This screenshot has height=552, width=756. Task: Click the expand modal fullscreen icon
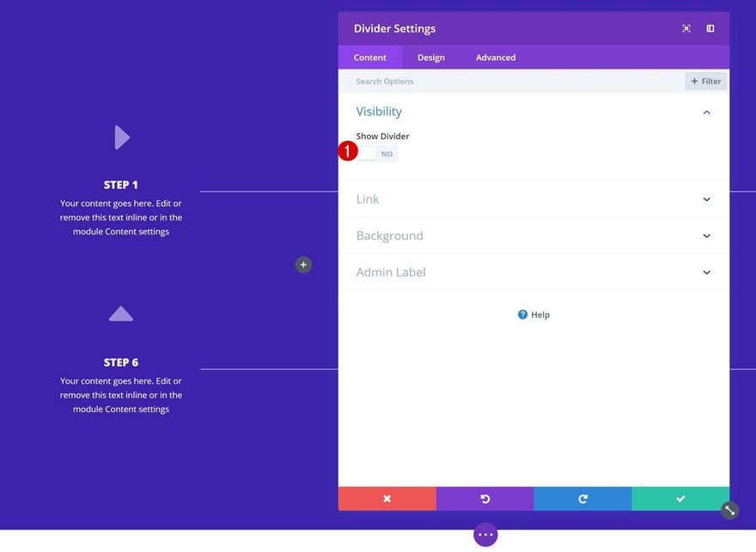(x=686, y=28)
